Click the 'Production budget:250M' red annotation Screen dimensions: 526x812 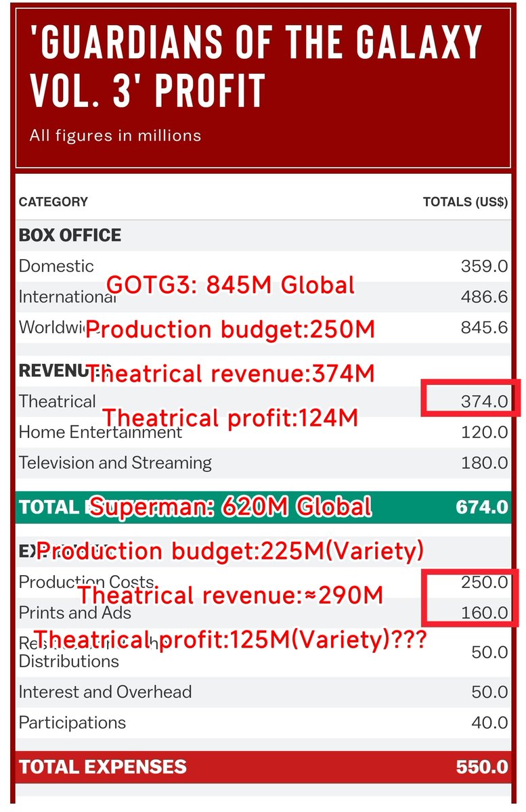(x=230, y=330)
